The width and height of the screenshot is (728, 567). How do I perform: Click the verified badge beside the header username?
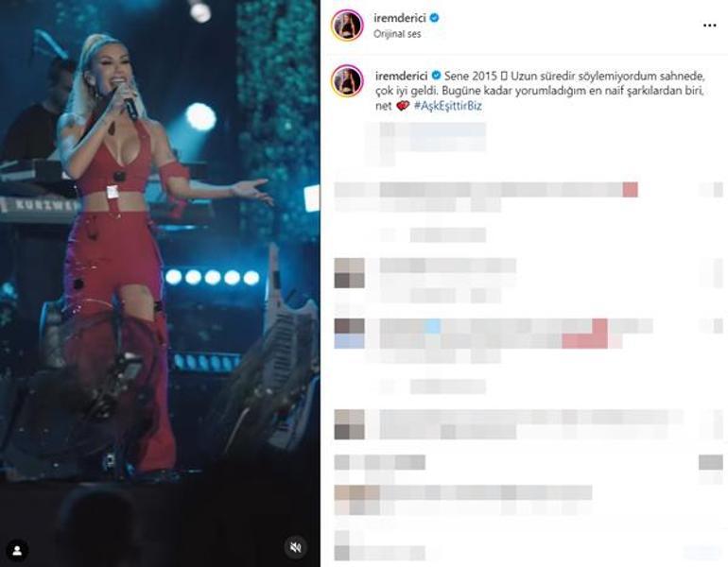pos(435,18)
